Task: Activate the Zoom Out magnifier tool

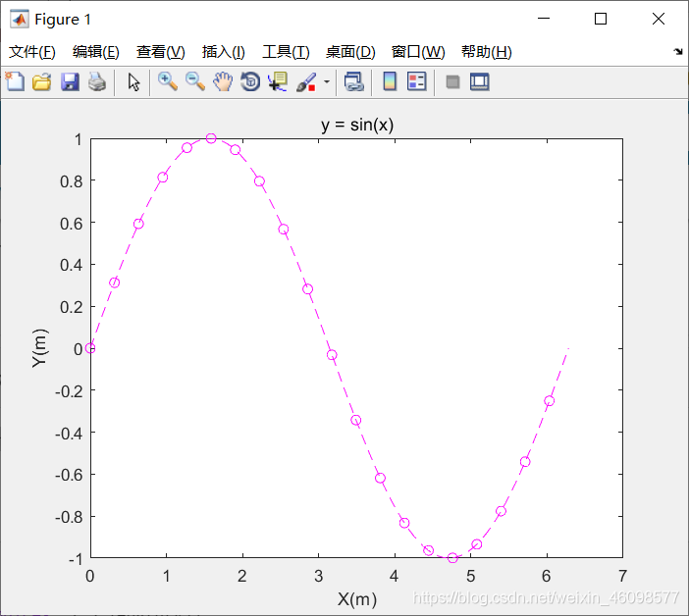Action: tap(195, 82)
